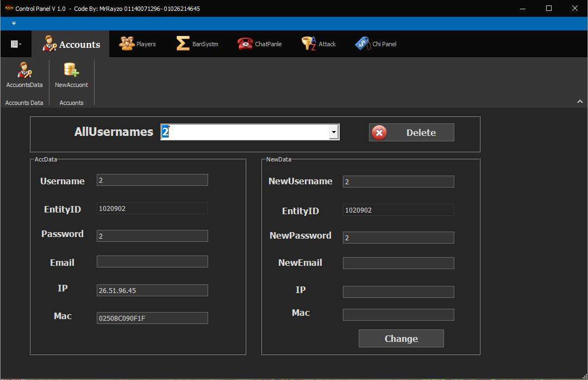The width and height of the screenshot is (588, 380).
Task: Focus the NewPassword input field
Action: point(399,238)
